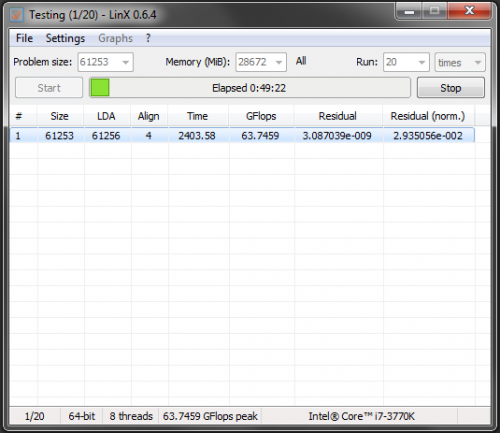Maximize the LinX window
Viewport: 500px width, 433px height.
click(434, 12)
